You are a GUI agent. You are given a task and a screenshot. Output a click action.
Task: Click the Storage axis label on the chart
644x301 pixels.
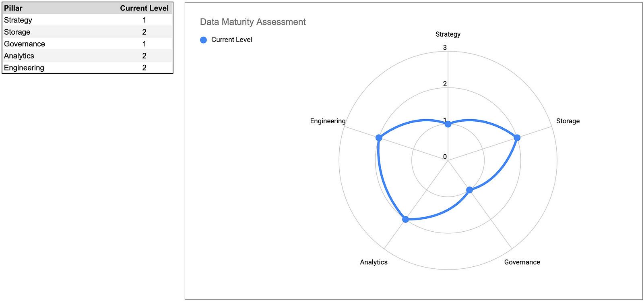point(568,121)
